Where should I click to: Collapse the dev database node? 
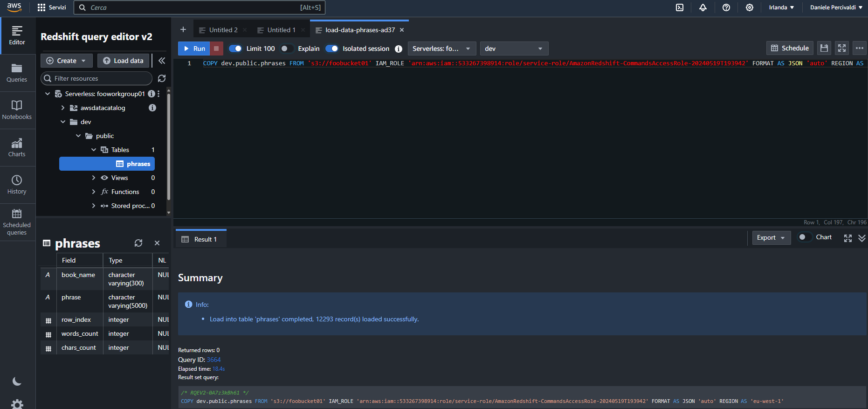point(63,122)
